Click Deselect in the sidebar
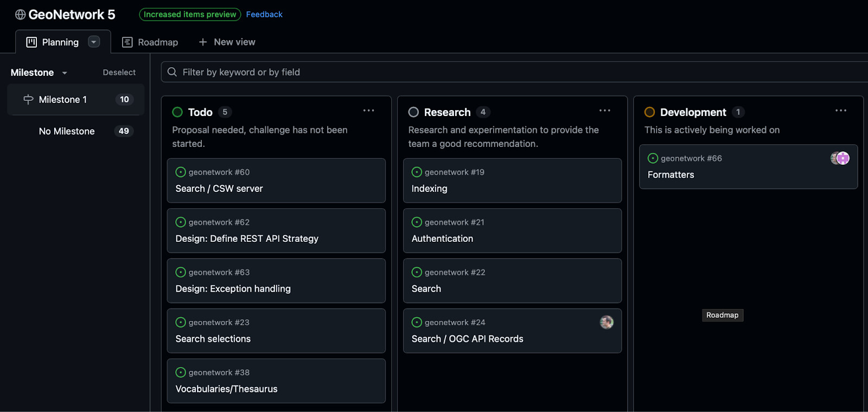Image resolution: width=868 pixels, height=412 pixels. (119, 73)
